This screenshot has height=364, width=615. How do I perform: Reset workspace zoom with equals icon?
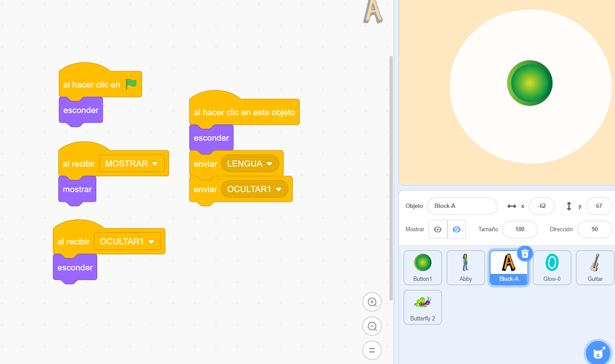[372, 350]
